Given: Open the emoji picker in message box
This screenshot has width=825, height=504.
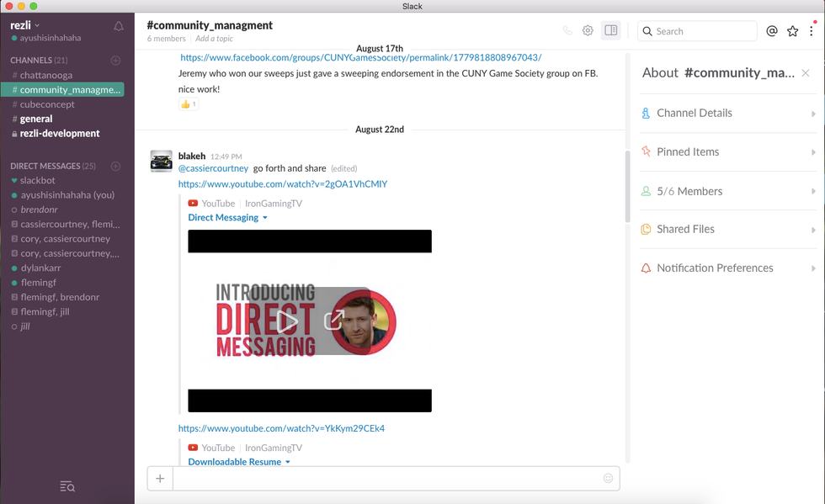Looking at the screenshot, I should point(608,478).
